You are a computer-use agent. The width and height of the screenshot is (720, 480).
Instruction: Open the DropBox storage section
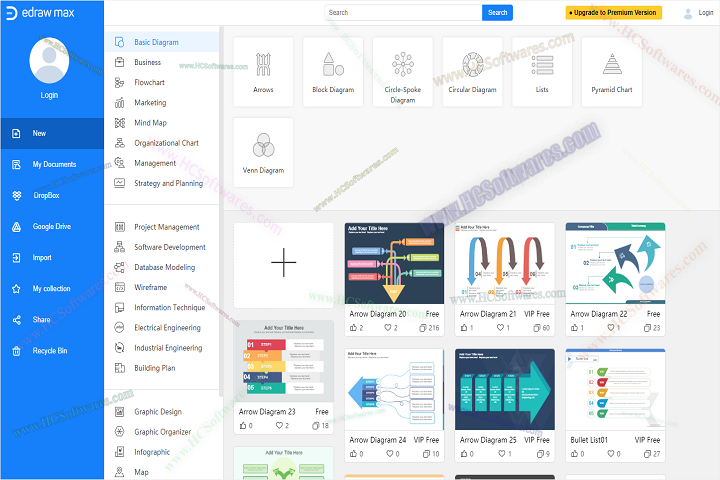click(52, 195)
